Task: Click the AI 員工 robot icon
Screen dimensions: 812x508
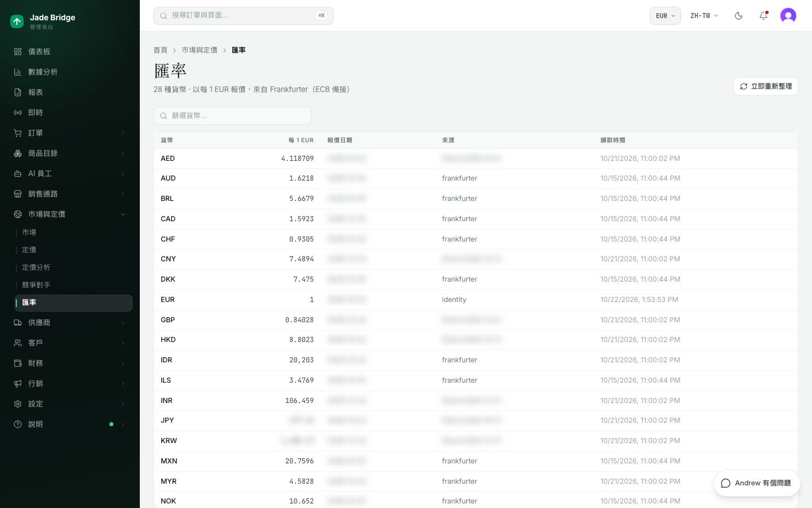Action: [x=18, y=173]
